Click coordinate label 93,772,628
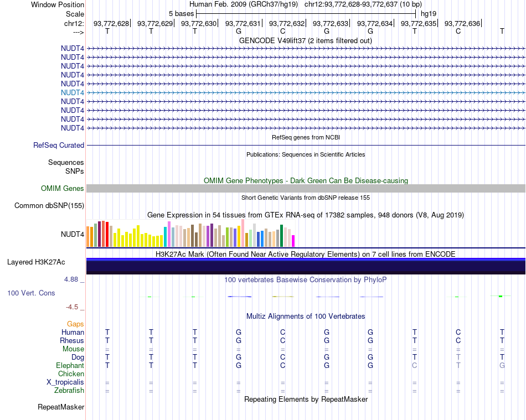This screenshot has height=420, width=526. [111, 23]
